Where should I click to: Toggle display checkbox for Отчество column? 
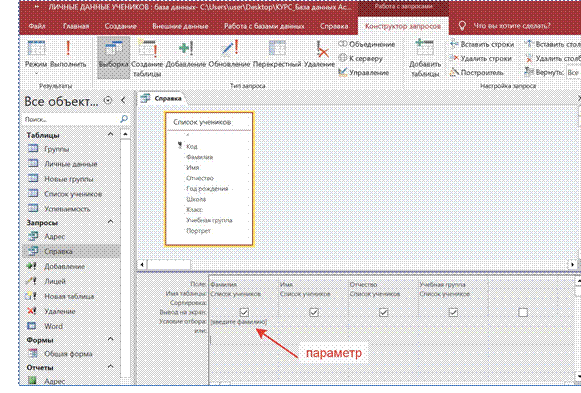point(384,312)
